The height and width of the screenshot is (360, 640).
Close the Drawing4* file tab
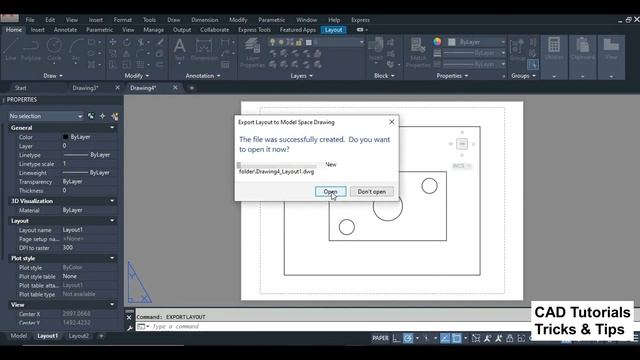tap(175, 88)
